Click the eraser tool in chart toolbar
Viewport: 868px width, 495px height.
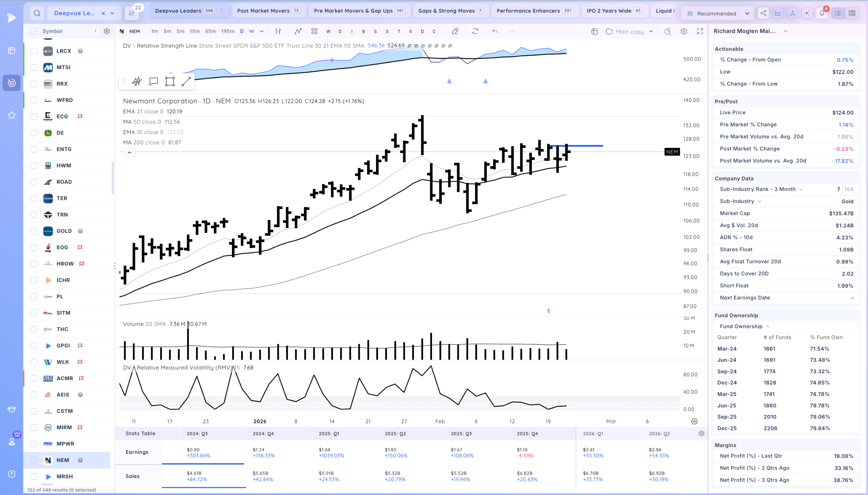pos(455,31)
